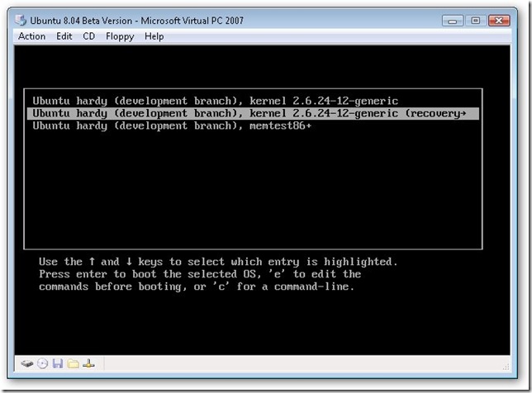Click the network adapter status icon
This screenshot has height=393, width=532.
pos(88,363)
